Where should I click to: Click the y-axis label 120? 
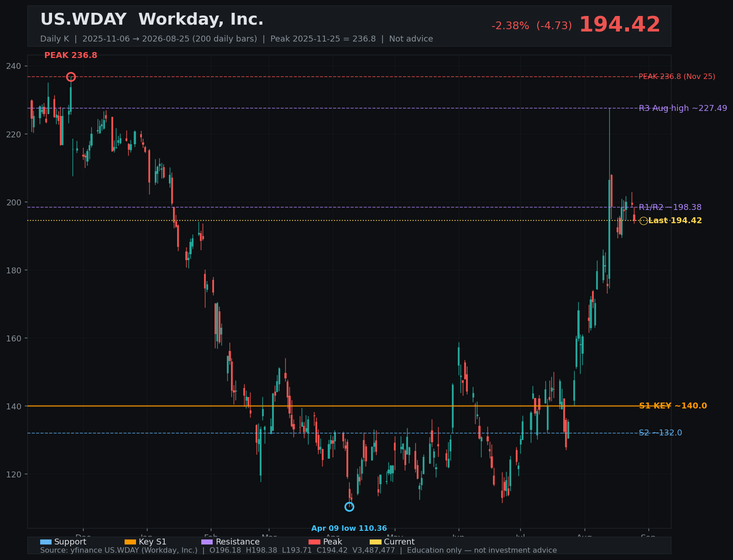coord(14,474)
